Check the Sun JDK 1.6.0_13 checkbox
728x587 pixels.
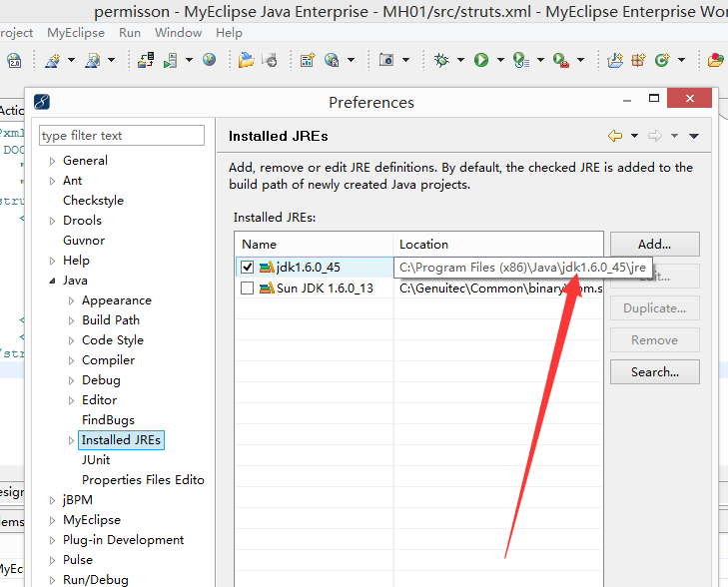click(248, 289)
